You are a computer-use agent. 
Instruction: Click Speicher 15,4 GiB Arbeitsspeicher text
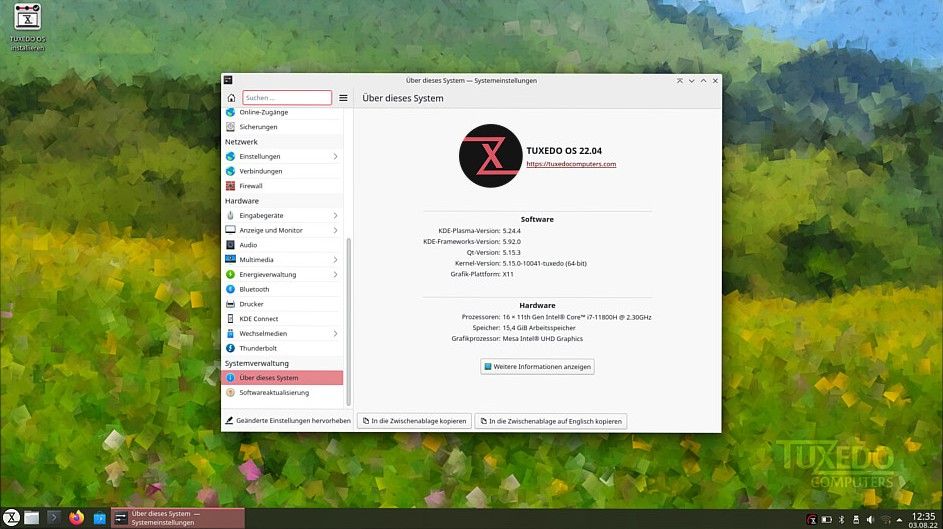(539, 328)
